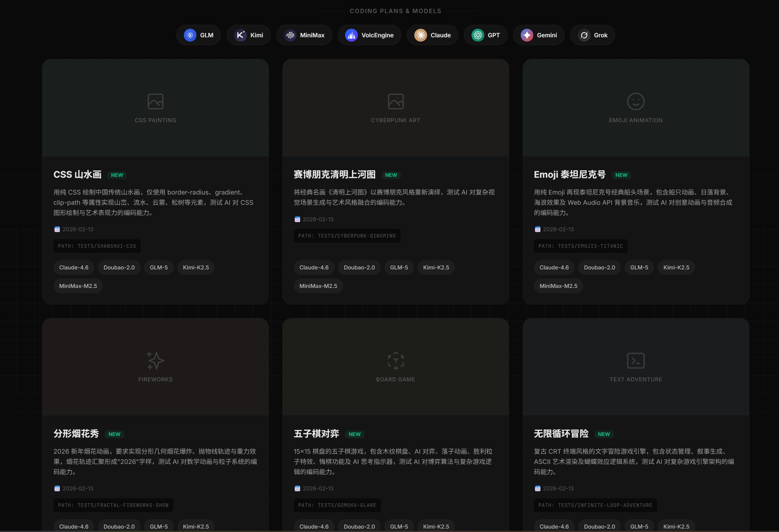
Task: Click the Kimi logo icon
Action: [240, 35]
